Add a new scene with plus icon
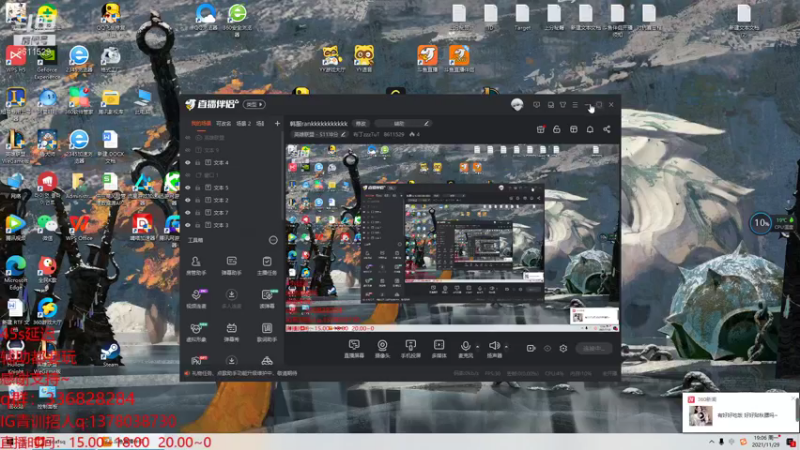Screen dimensions: 800x450 point(277,123)
